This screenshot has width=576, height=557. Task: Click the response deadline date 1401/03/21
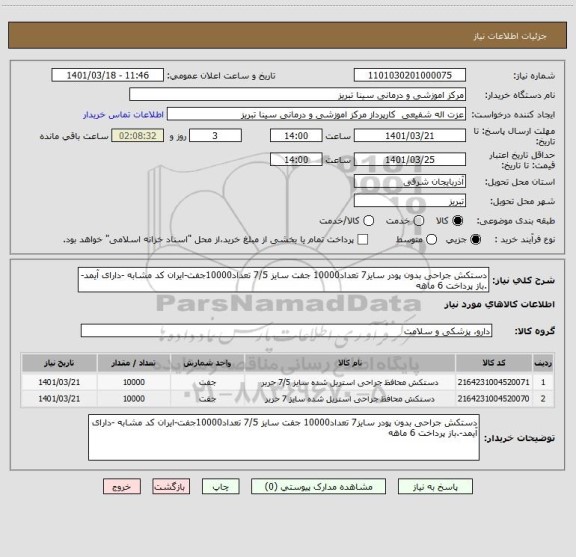(x=410, y=136)
